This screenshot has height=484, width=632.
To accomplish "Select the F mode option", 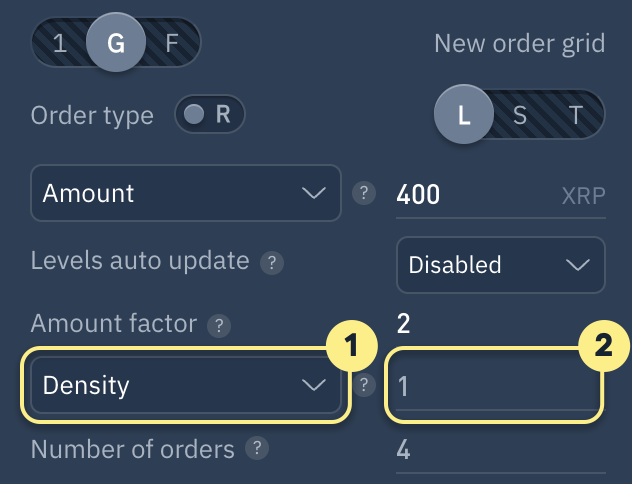I will click(x=170, y=44).
